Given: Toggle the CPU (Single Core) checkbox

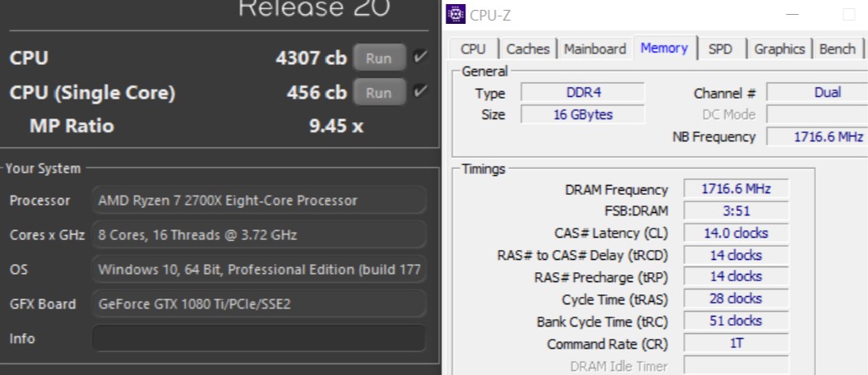Looking at the screenshot, I should point(421,91).
